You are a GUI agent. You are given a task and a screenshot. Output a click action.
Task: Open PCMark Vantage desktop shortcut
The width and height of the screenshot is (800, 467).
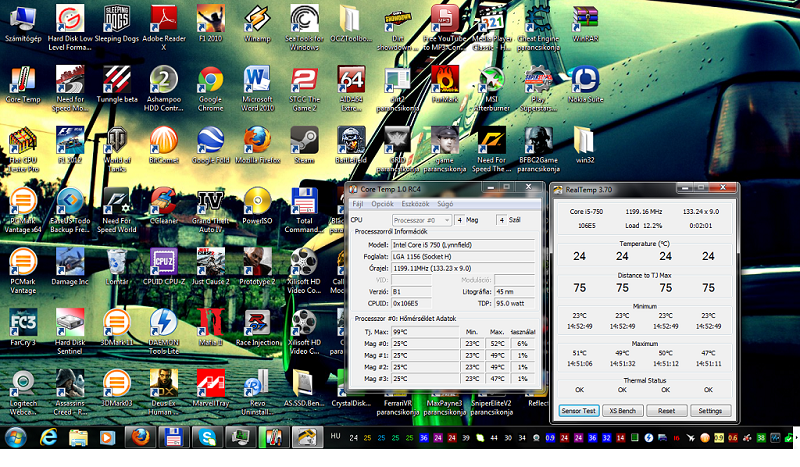click(x=23, y=272)
